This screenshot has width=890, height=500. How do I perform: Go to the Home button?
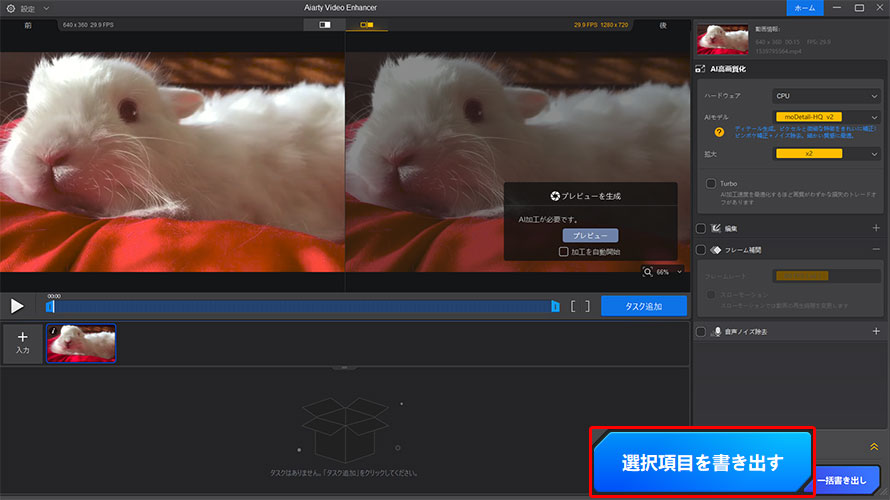coord(804,8)
